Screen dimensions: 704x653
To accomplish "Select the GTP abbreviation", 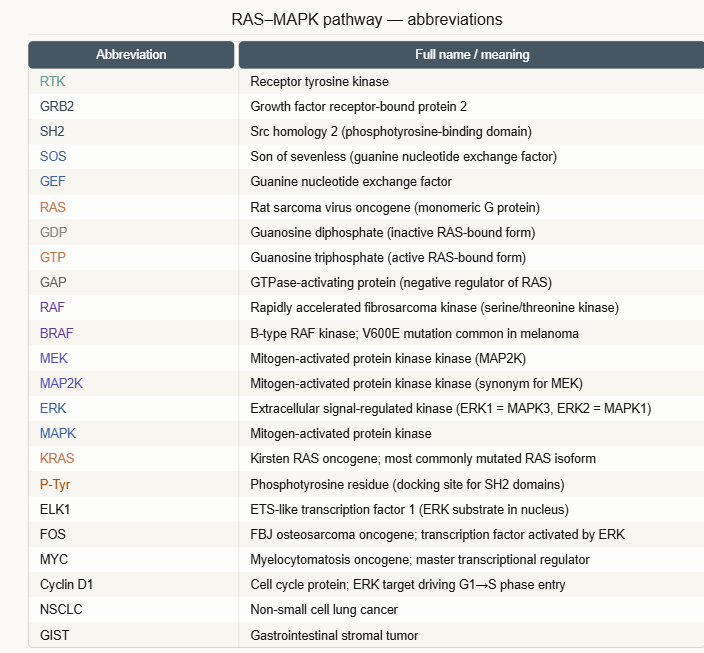I will point(53,257).
